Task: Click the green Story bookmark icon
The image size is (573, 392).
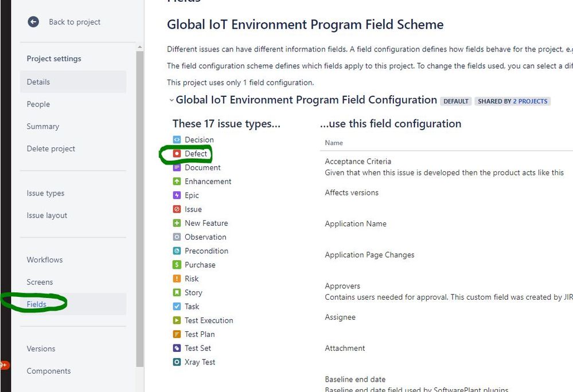Action: pyautogui.click(x=177, y=292)
